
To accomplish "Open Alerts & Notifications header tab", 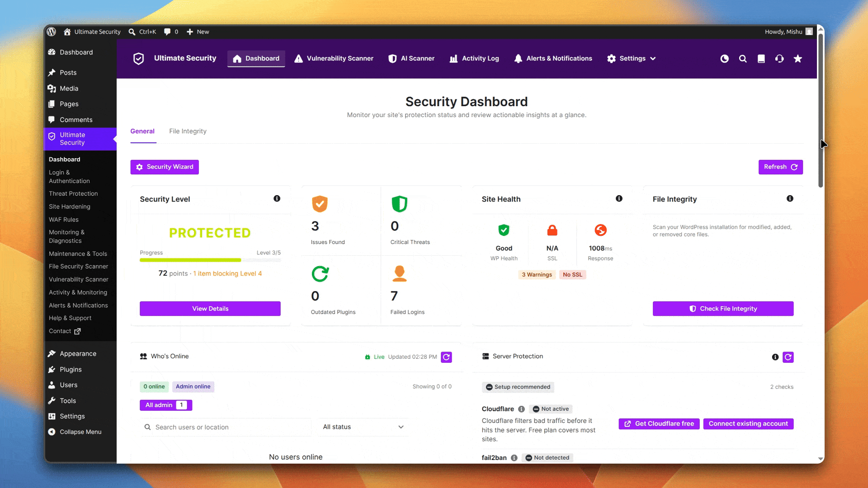I will [553, 59].
